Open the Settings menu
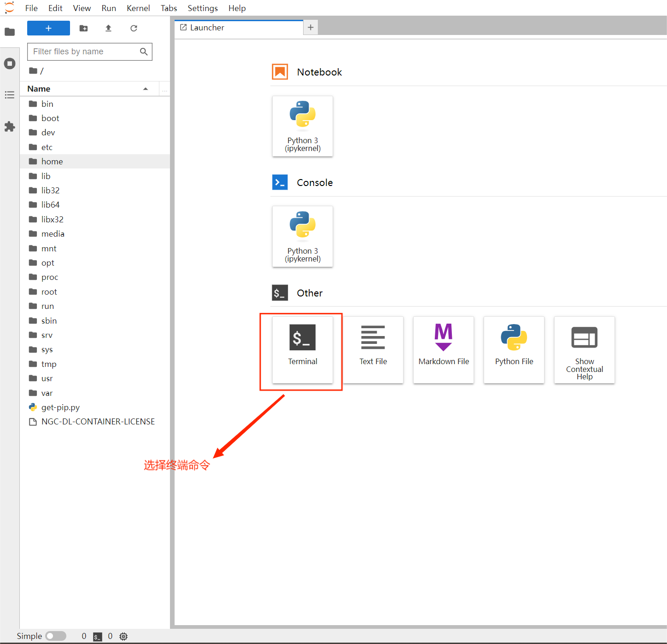The image size is (667, 644). (203, 8)
